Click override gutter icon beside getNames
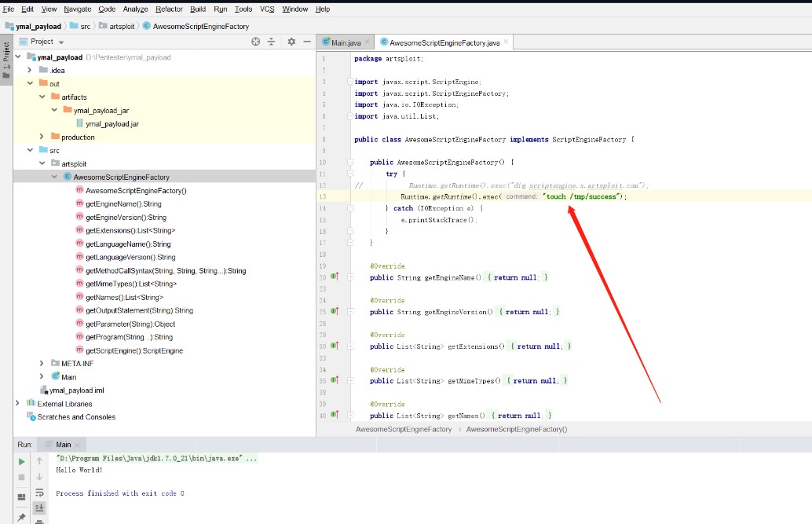Viewport: 812px width, 524px height. coord(335,414)
